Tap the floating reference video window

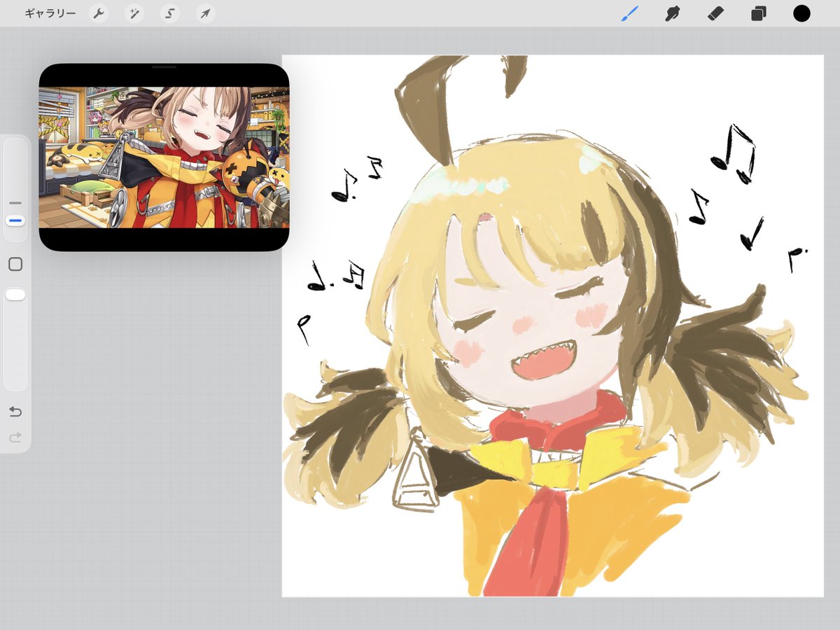coord(164,157)
